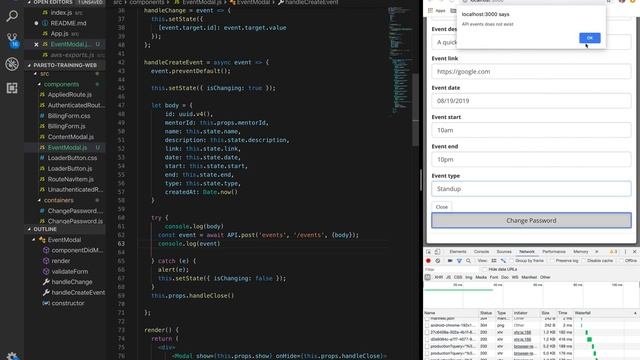Sort requests by the Waterfall column header
Viewport: 640px width, 360px height.
pyautogui.click(x=606, y=313)
